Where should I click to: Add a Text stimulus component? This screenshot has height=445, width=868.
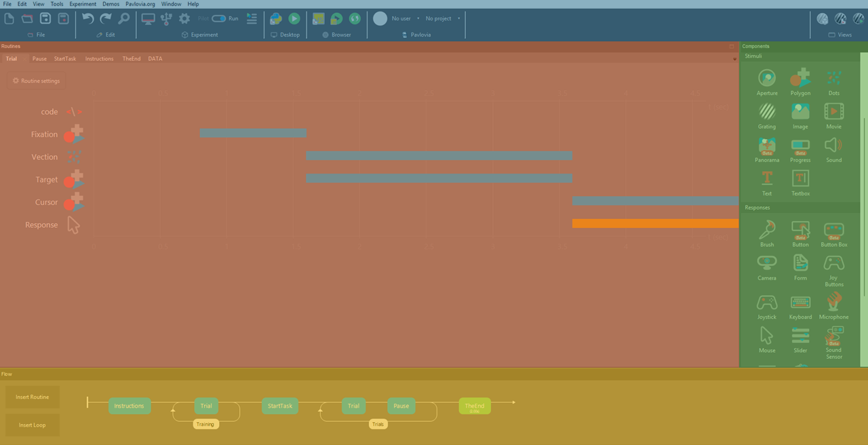[x=767, y=182]
